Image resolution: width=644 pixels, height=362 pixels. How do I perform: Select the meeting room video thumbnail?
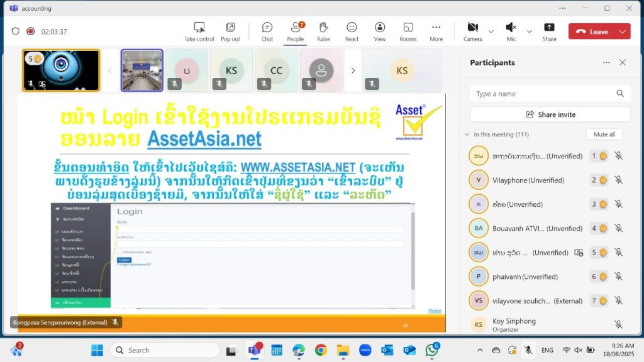tap(142, 70)
